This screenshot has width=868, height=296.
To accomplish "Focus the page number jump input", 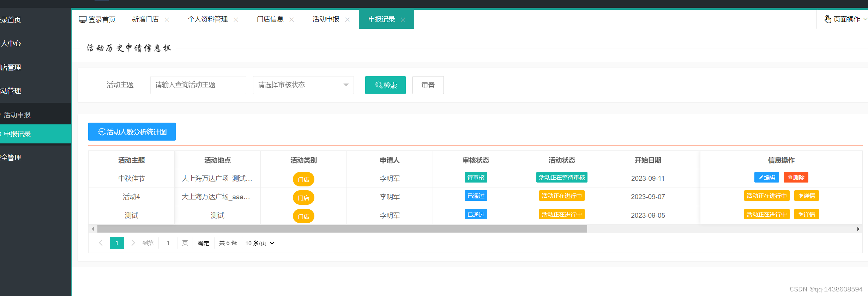I will (168, 243).
